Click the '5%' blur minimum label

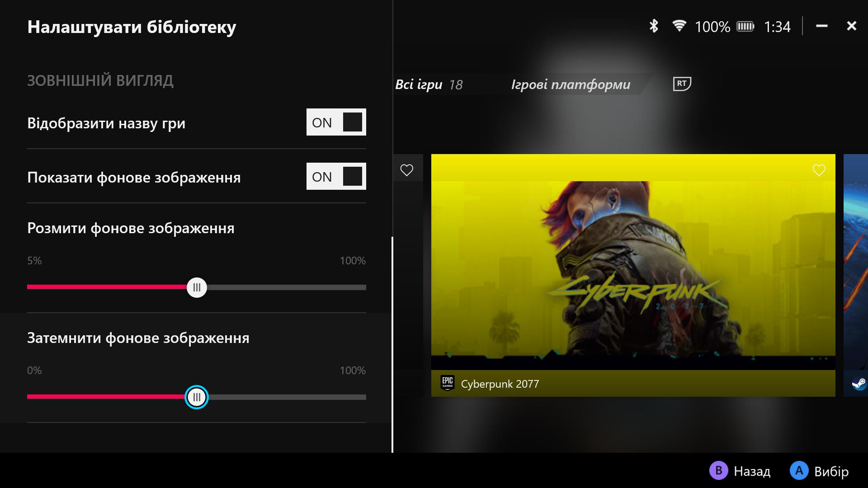(x=34, y=261)
